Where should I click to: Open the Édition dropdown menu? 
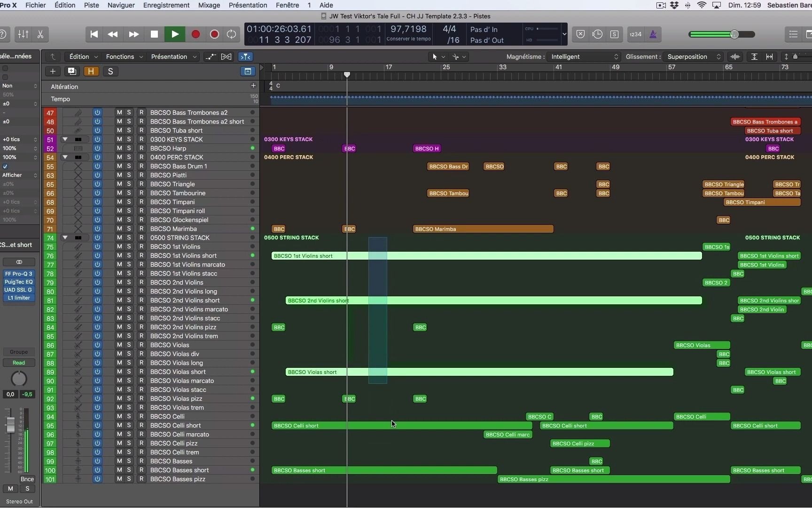coord(83,56)
